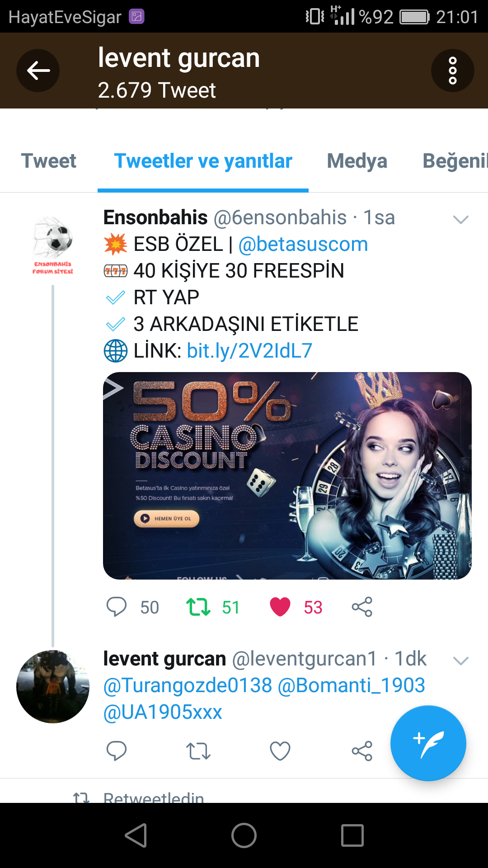Switch to the Medya tab

pos(357,161)
